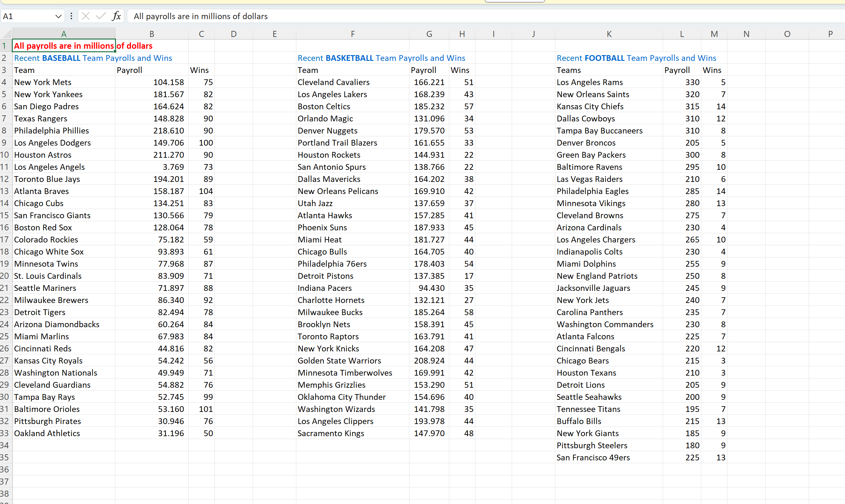Click the vertical dots name box resize handle
This screenshot has height=504, width=845.
pos(71,16)
